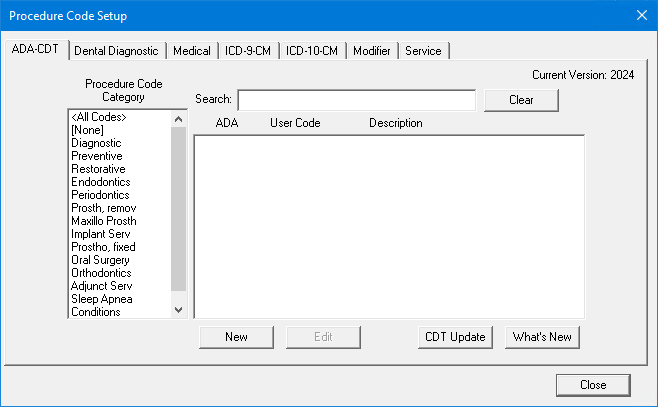Run the CDT Update button
658x407 pixels.
pos(454,337)
